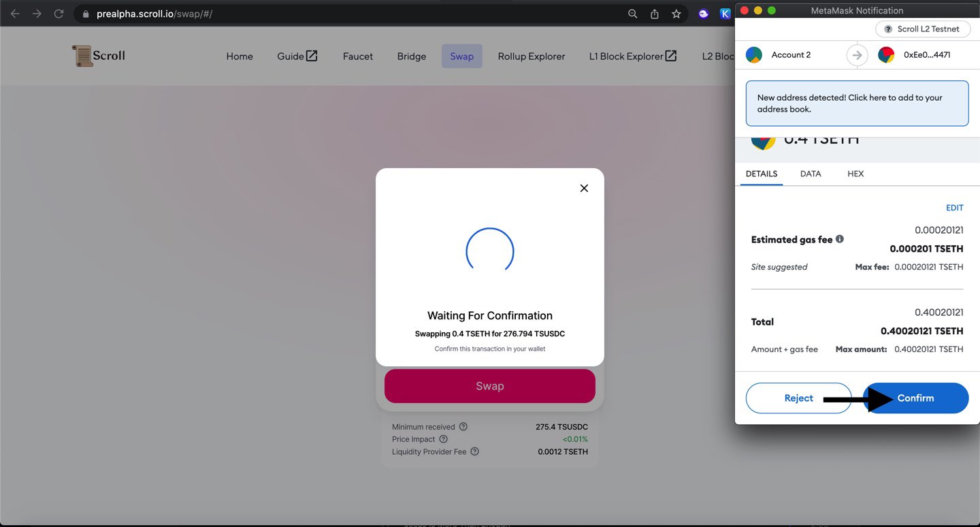The height and width of the screenshot is (527, 980).
Task: Click the Confirm button
Action: click(915, 398)
